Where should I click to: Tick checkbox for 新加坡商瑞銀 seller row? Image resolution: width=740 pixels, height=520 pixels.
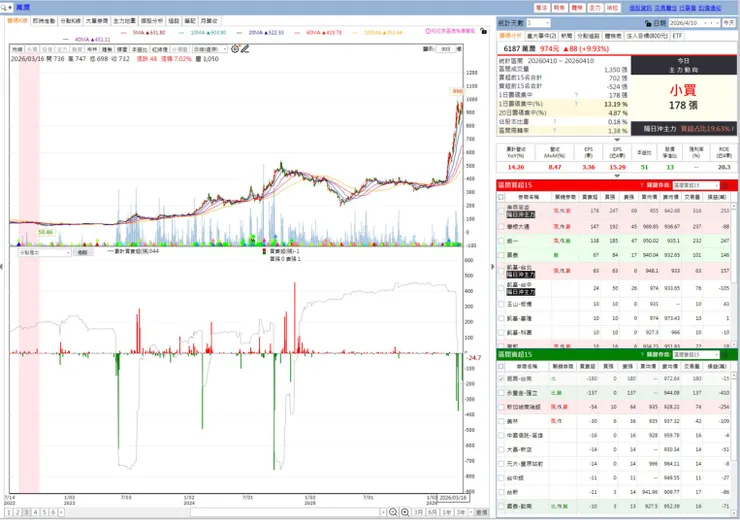(x=501, y=407)
